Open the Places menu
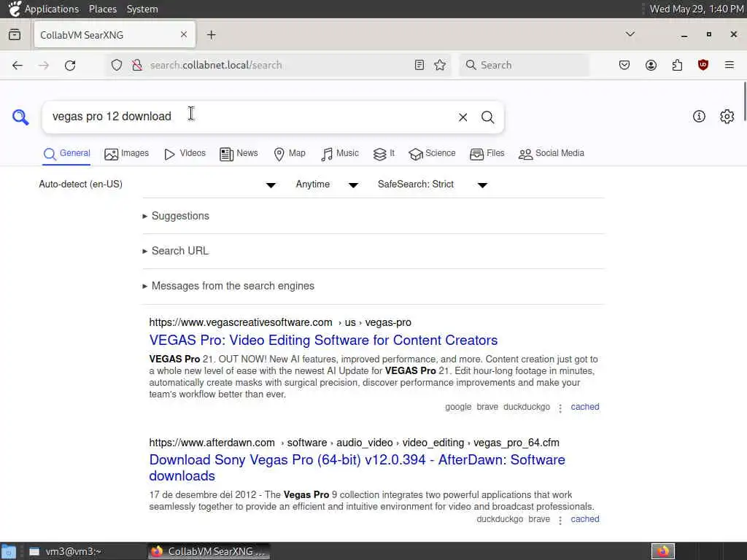This screenshot has height=560, width=747. 103,9
